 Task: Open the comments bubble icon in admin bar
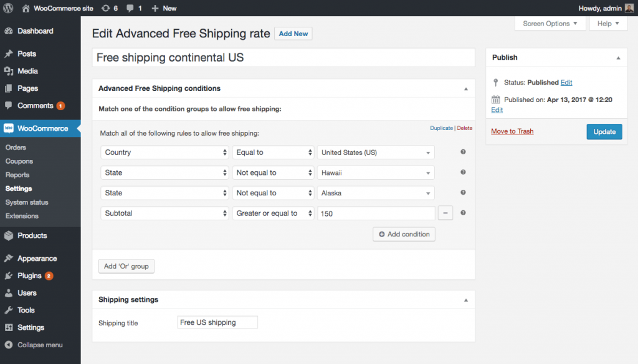point(129,8)
